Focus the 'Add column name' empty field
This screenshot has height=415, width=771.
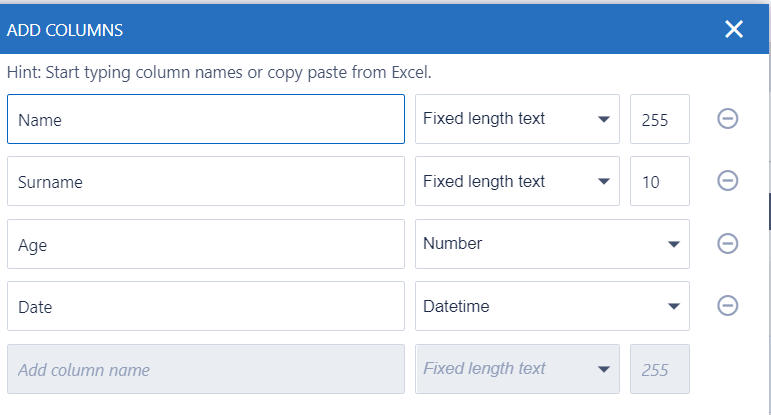click(205, 369)
